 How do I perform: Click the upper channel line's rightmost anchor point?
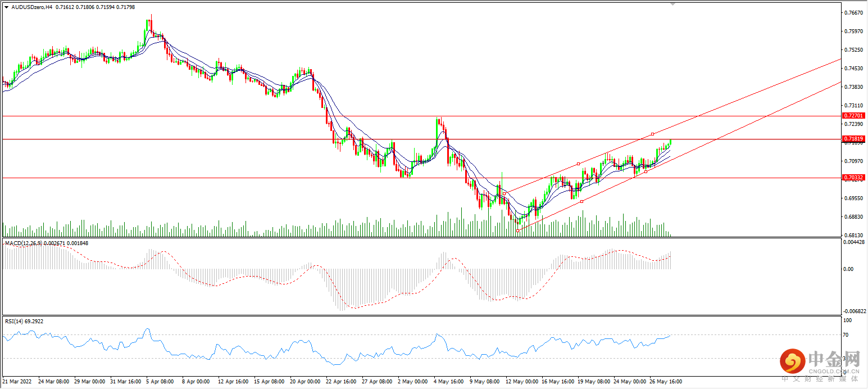(652, 134)
